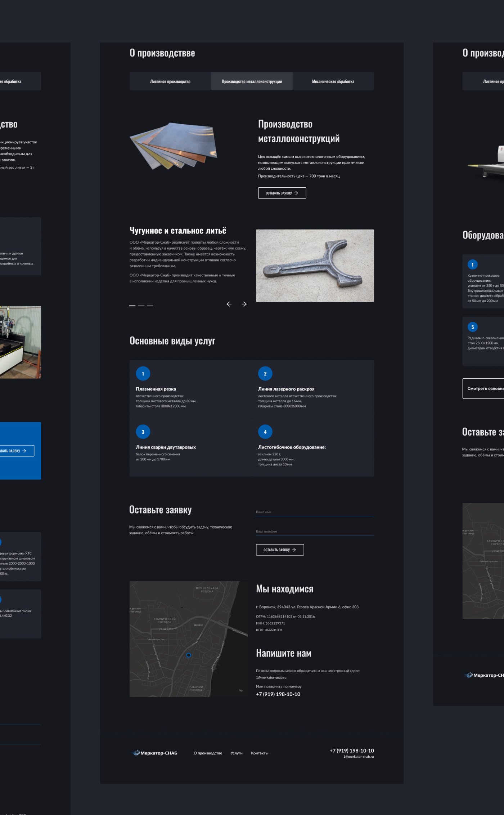Open the Контакты footer link

click(x=260, y=753)
